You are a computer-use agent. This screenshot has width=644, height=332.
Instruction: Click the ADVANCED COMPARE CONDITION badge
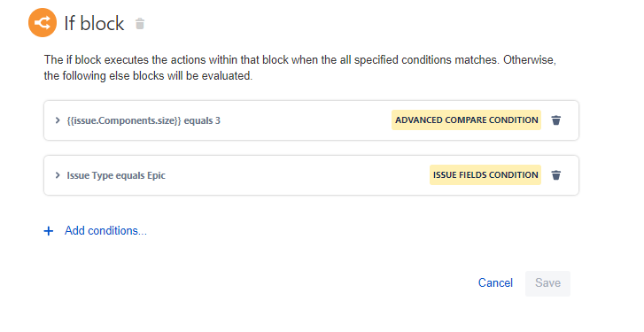[x=466, y=120]
